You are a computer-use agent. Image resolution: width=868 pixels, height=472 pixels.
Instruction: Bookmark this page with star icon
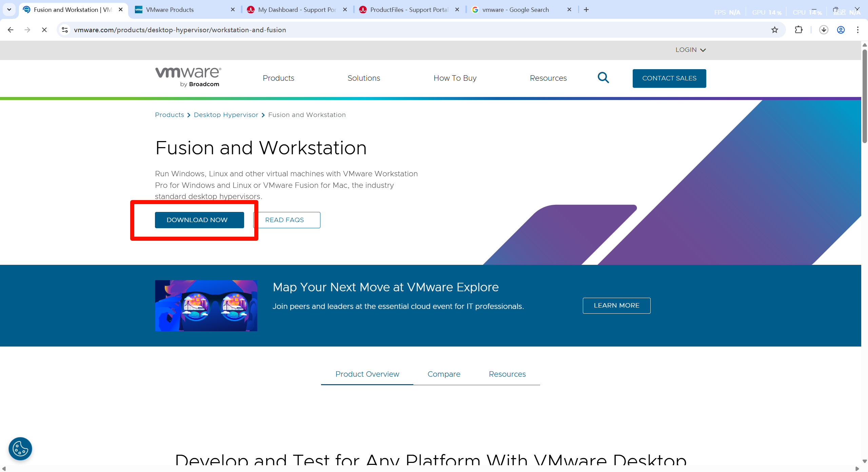click(x=774, y=30)
